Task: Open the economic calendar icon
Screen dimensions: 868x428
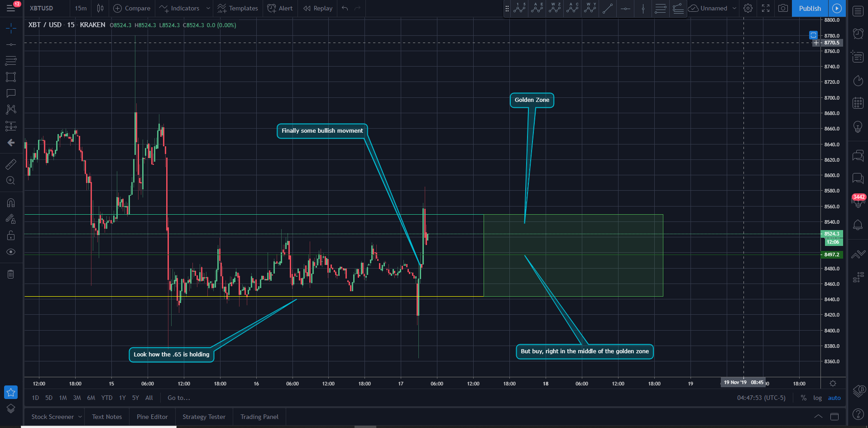Action: click(858, 103)
